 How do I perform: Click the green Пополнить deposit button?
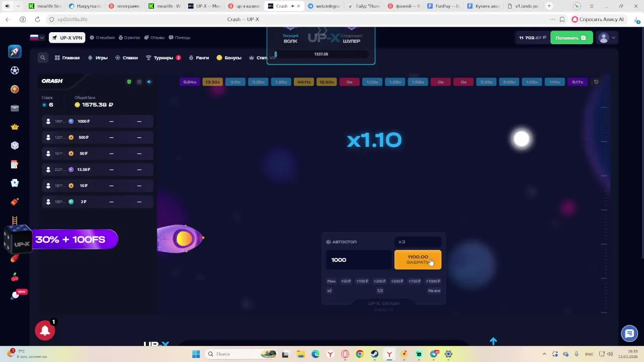click(x=572, y=38)
